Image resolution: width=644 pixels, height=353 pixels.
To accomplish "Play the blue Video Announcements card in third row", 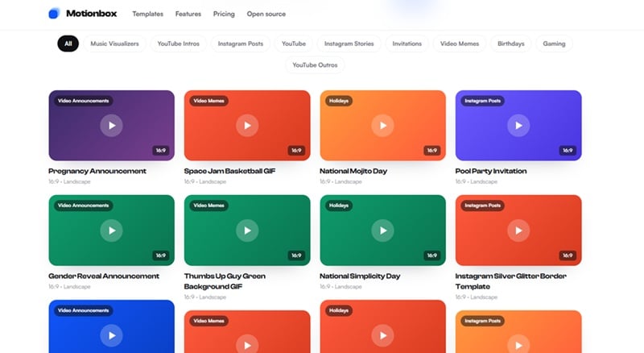I will pyautogui.click(x=111, y=335).
